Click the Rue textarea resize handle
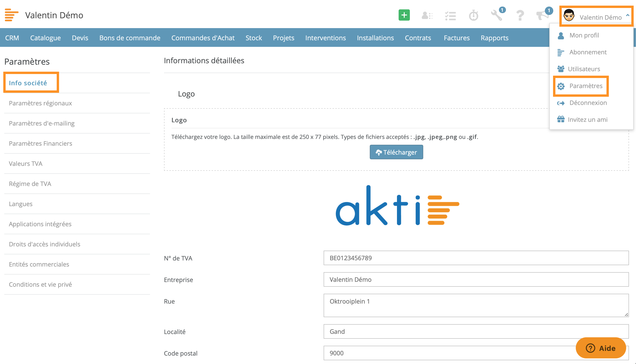 pos(626,315)
